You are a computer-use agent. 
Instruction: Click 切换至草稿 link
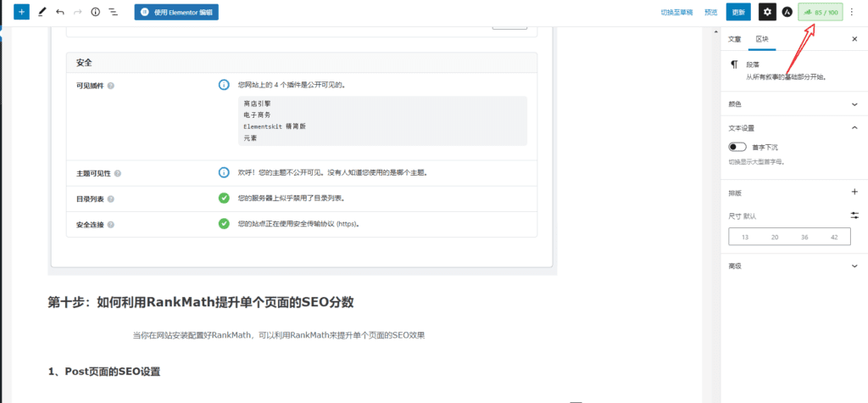676,12
